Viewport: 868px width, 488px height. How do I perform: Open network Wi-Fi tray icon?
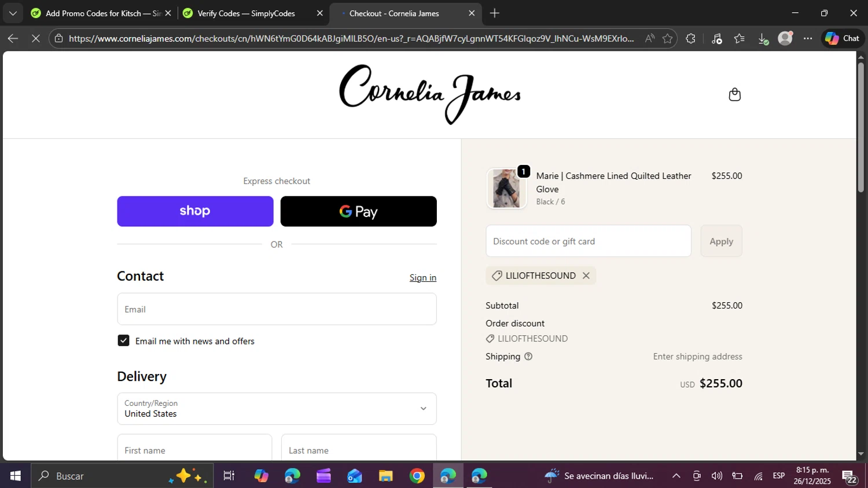pyautogui.click(x=758, y=476)
